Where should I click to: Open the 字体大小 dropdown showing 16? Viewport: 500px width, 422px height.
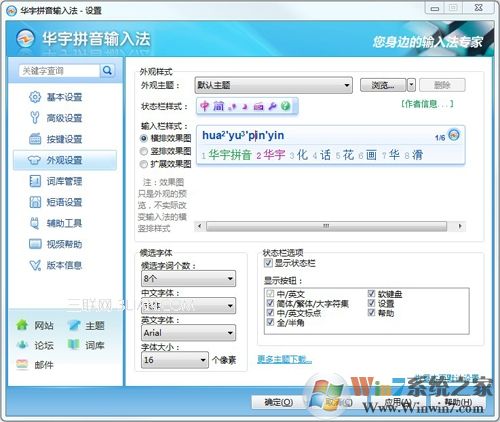(175, 360)
